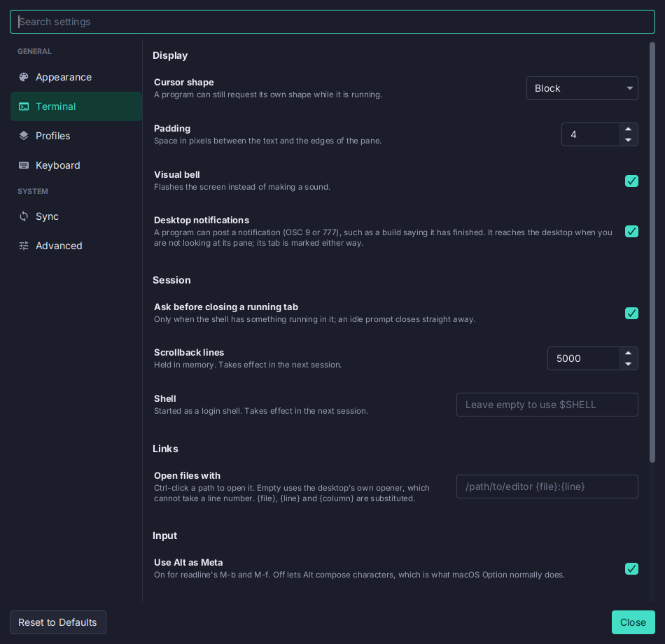The width and height of the screenshot is (665, 644).
Task: Click the Links section heading
Action: (x=165, y=449)
